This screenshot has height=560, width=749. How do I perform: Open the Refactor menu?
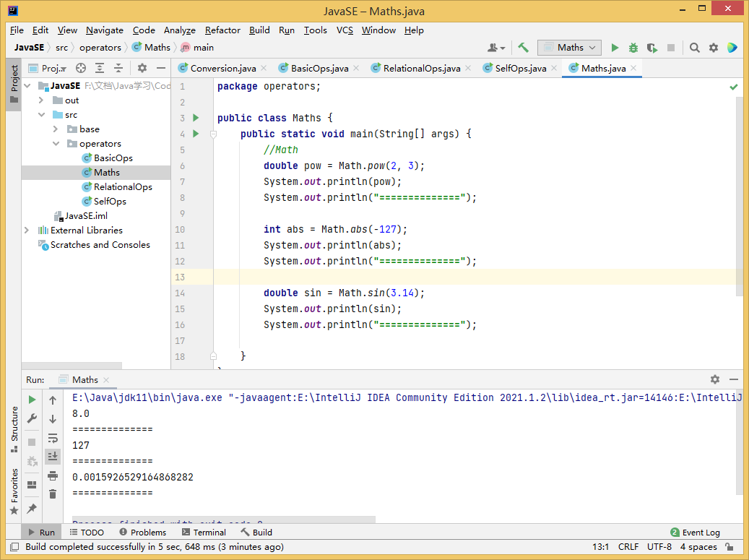(x=222, y=30)
